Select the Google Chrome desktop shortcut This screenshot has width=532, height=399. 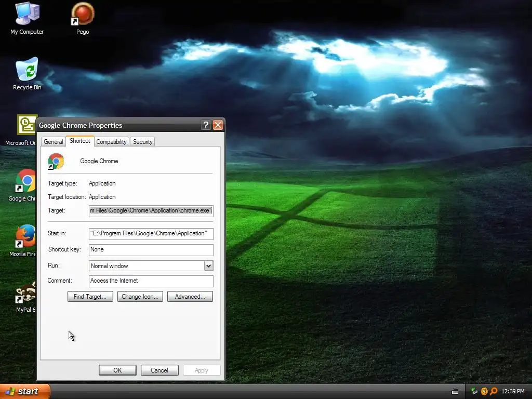[x=22, y=185]
